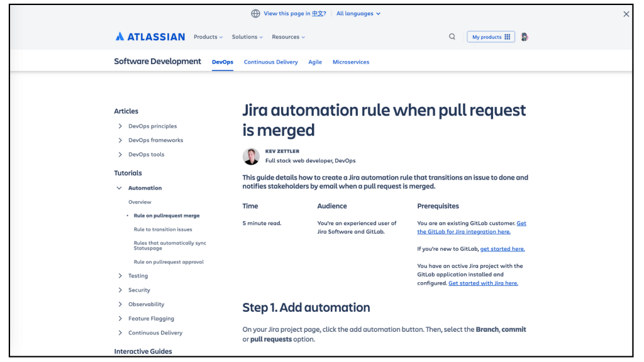Collapse the Automation section chevron

click(x=119, y=188)
